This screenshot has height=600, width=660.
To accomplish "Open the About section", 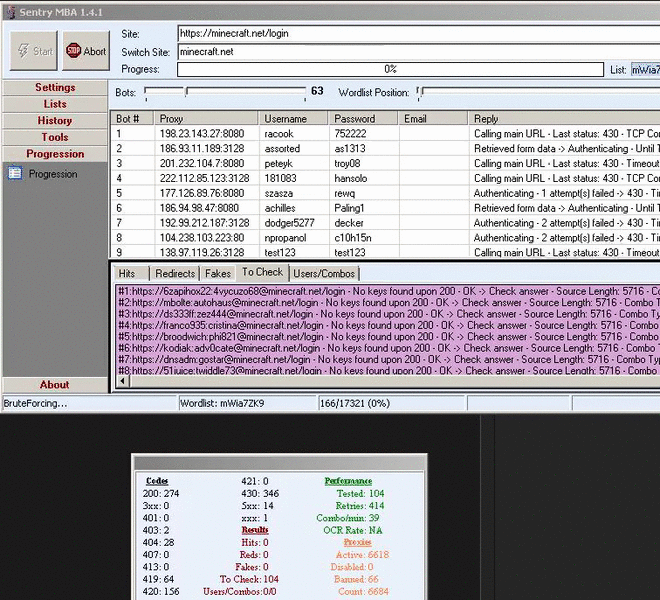I will (x=55, y=385).
